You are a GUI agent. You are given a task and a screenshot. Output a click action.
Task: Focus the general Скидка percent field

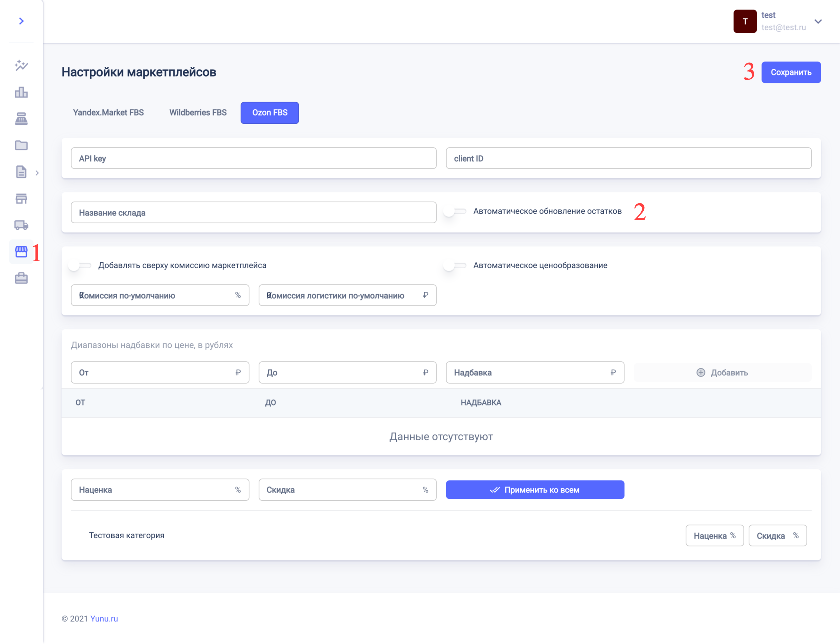pyautogui.click(x=347, y=490)
